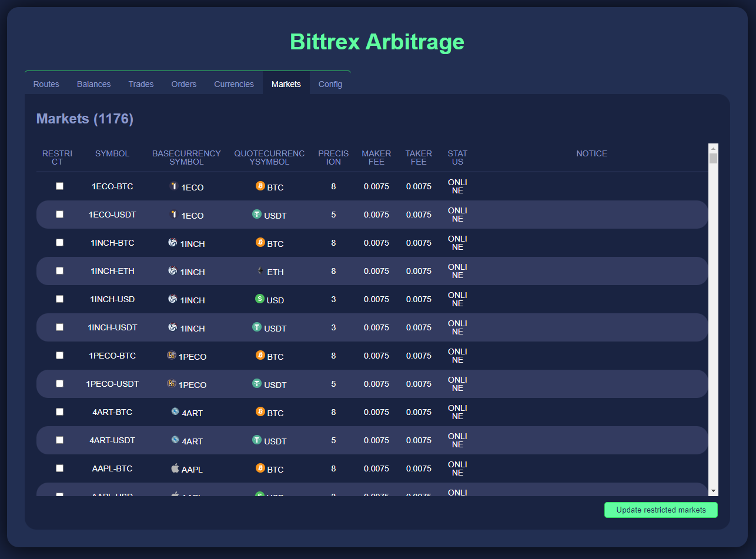Click the 1ECO icon in 1ECO-USDT row

pyautogui.click(x=173, y=214)
